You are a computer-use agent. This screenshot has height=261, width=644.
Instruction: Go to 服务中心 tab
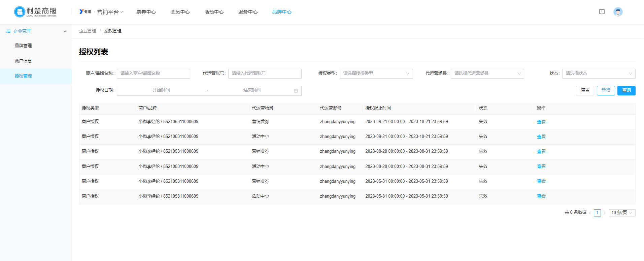(x=248, y=12)
